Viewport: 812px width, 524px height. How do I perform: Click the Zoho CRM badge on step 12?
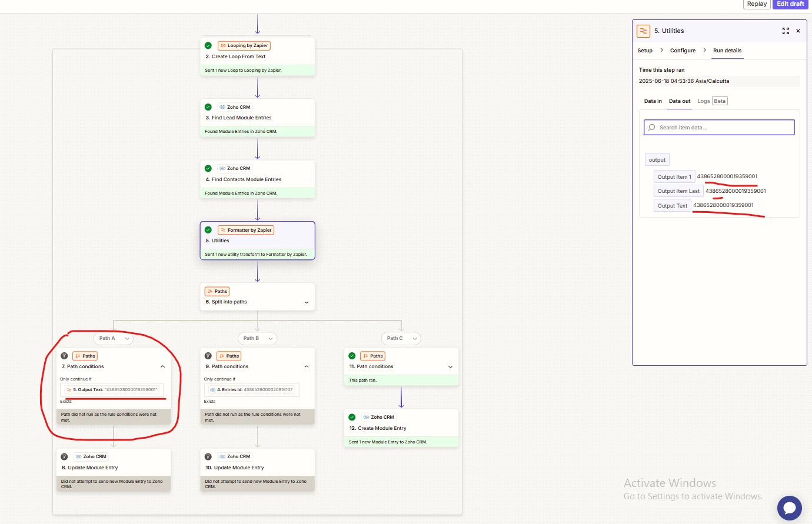[x=379, y=417]
